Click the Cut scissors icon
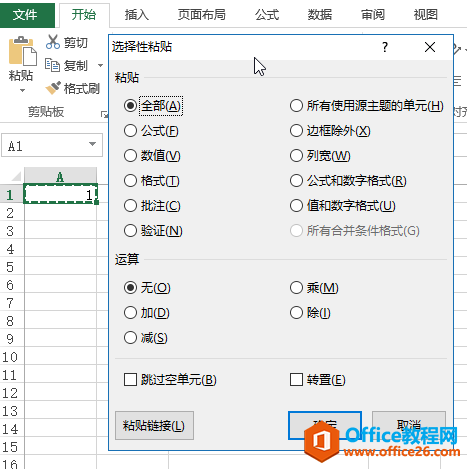Viewport: 467px width, 469px height. pyautogui.click(x=53, y=42)
